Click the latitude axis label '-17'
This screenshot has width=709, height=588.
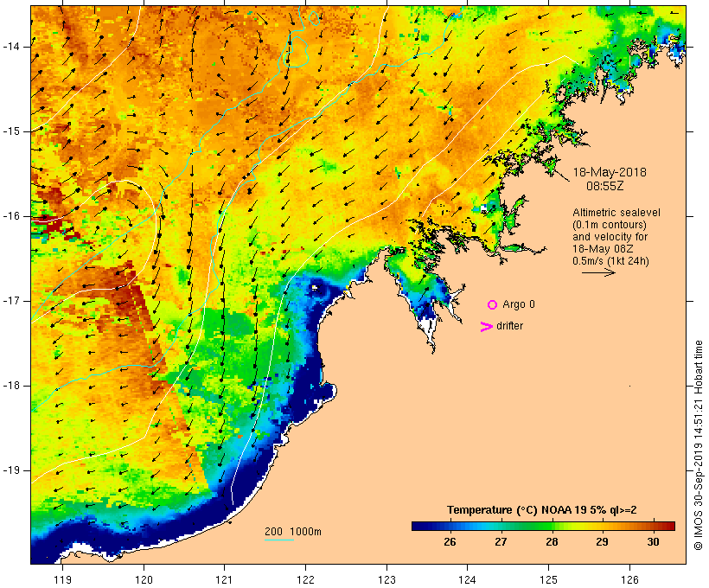11,301
